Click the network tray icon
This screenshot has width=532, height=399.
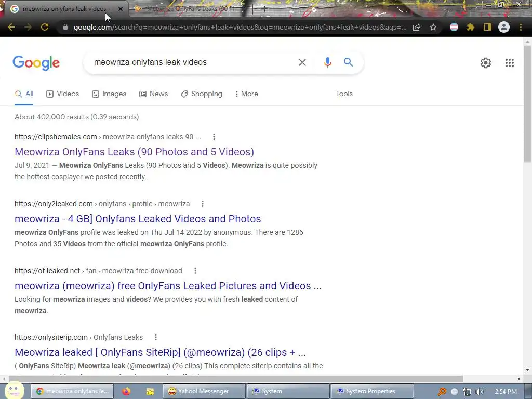click(x=467, y=392)
